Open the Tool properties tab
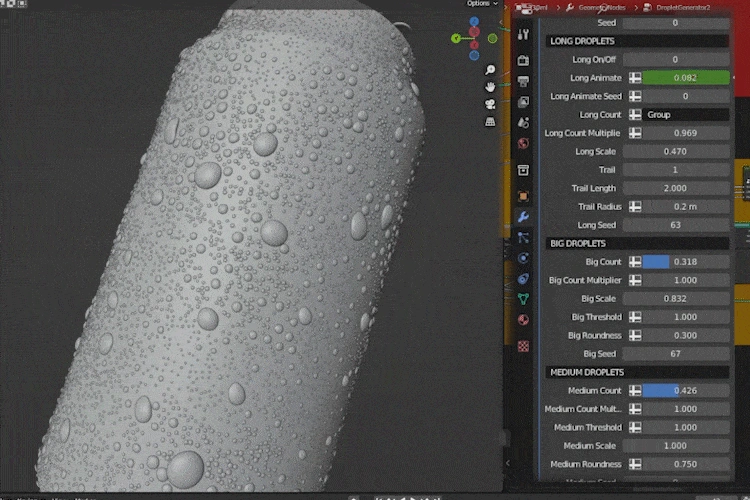 click(x=523, y=34)
